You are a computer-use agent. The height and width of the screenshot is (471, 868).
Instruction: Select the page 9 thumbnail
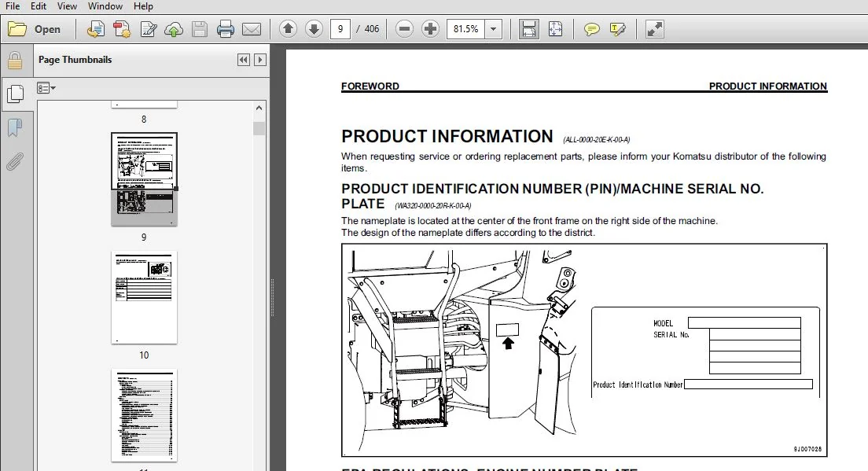pyautogui.click(x=144, y=178)
